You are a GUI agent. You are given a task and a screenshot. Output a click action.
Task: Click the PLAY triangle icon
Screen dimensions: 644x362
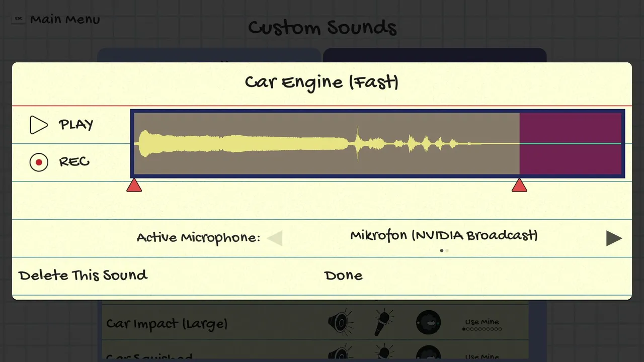(x=39, y=125)
